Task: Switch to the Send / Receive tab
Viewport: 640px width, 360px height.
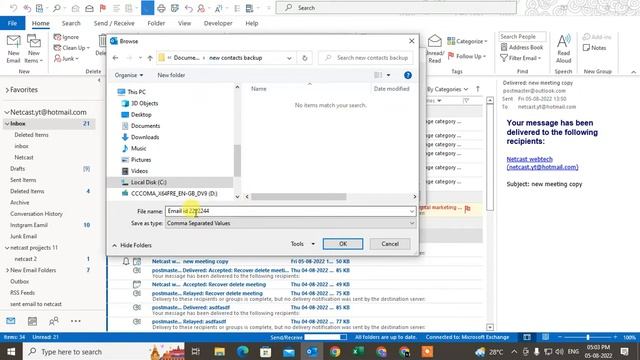Action: tap(114, 23)
